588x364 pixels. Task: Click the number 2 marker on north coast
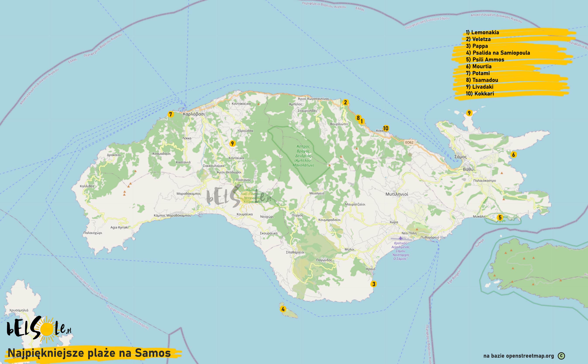pyautogui.click(x=345, y=103)
